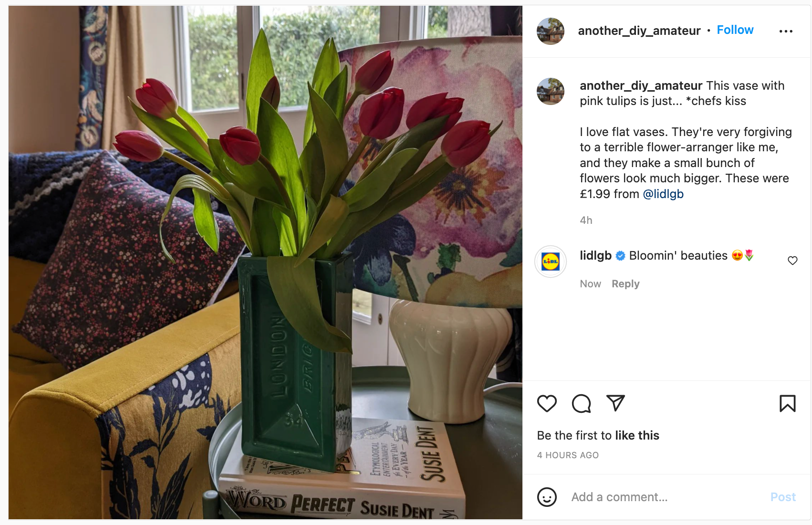The height and width of the screenshot is (525, 812).
Task: Click lidlgb's verified badge
Action: click(620, 256)
